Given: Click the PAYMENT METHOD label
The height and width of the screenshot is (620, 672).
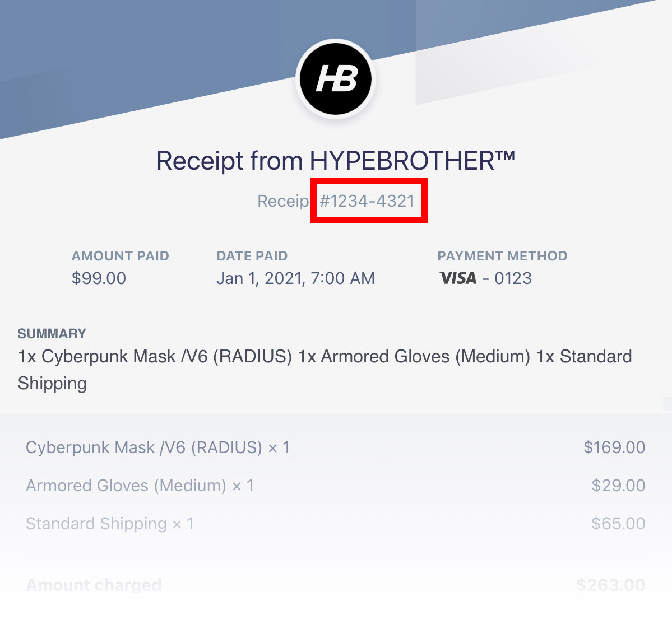Looking at the screenshot, I should point(502,256).
